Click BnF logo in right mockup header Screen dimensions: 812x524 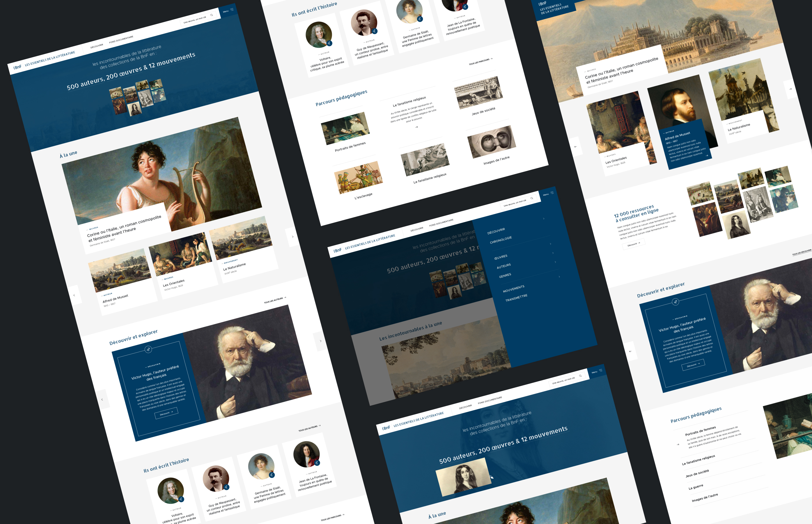pos(542,3)
